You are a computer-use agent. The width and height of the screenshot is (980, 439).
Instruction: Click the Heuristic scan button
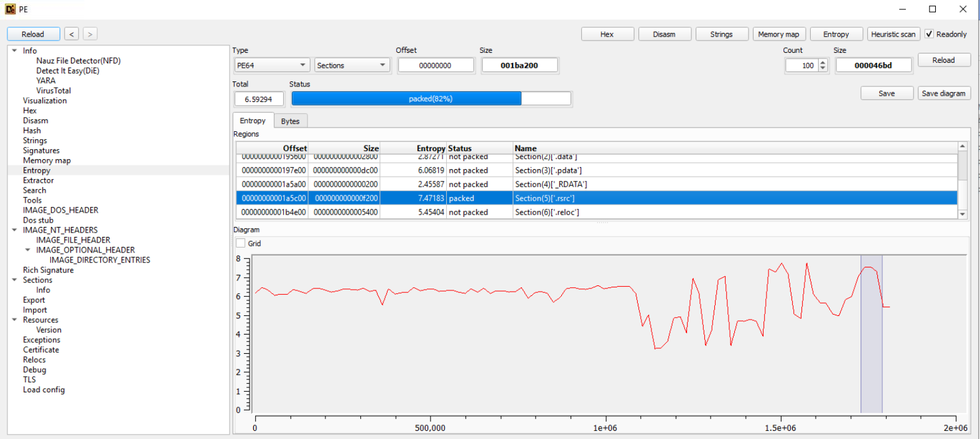pos(893,34)
